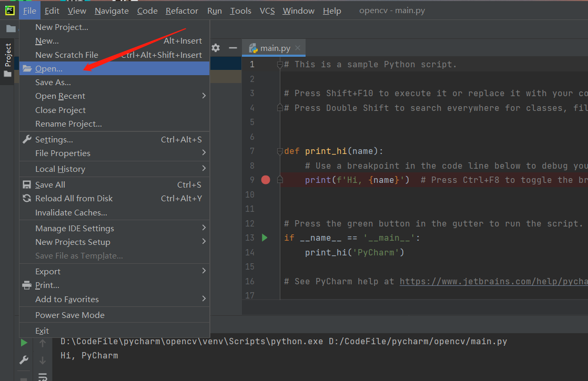Expand the Export submenu
The width and height of the screenshot is (588, 381).
point(114,271)
